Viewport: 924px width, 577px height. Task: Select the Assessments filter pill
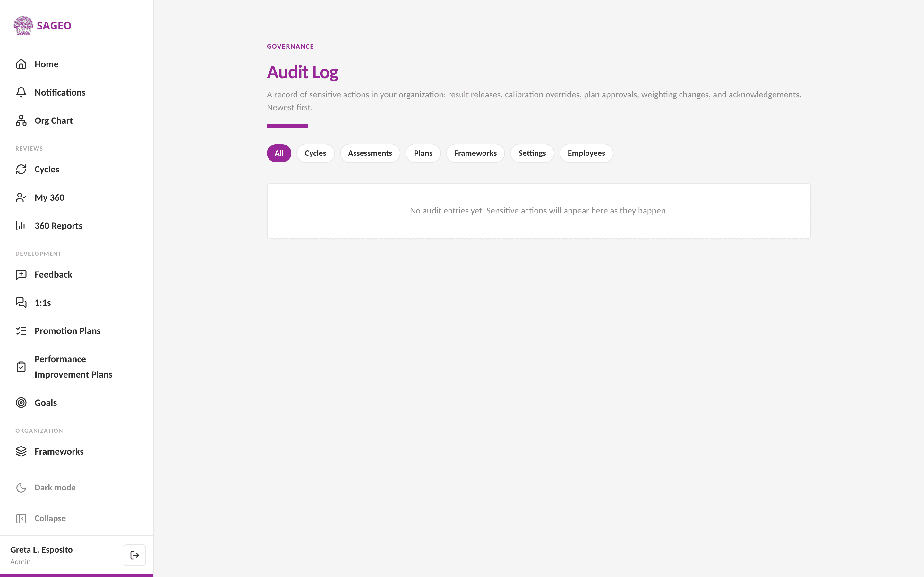click(370, 154)
